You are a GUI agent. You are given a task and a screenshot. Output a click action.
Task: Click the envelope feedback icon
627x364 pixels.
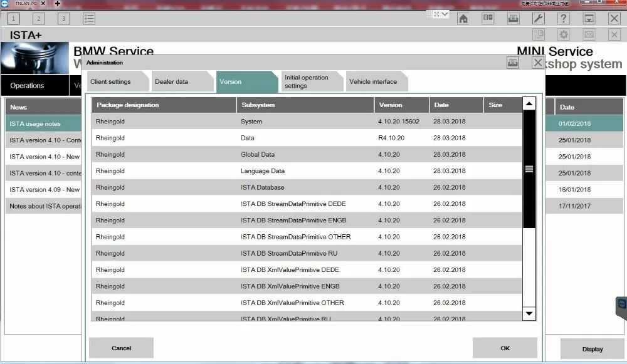[x=589, y=34]
